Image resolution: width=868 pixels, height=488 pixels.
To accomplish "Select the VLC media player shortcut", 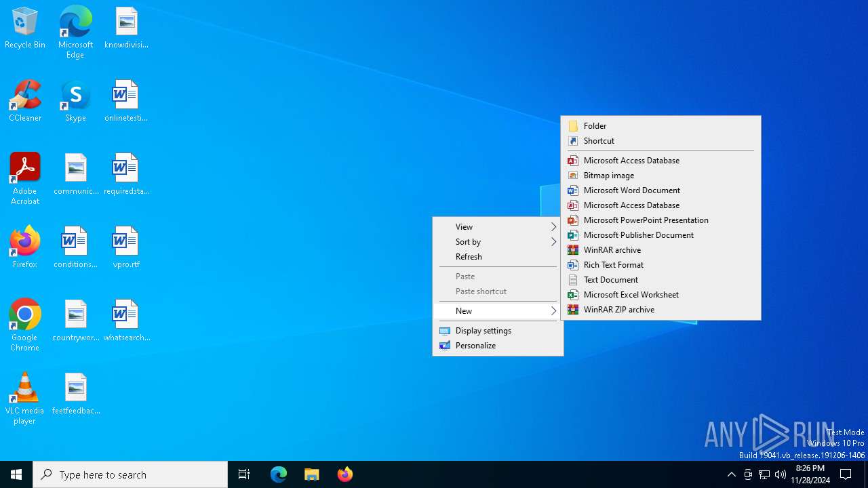I will coord(25,399).
